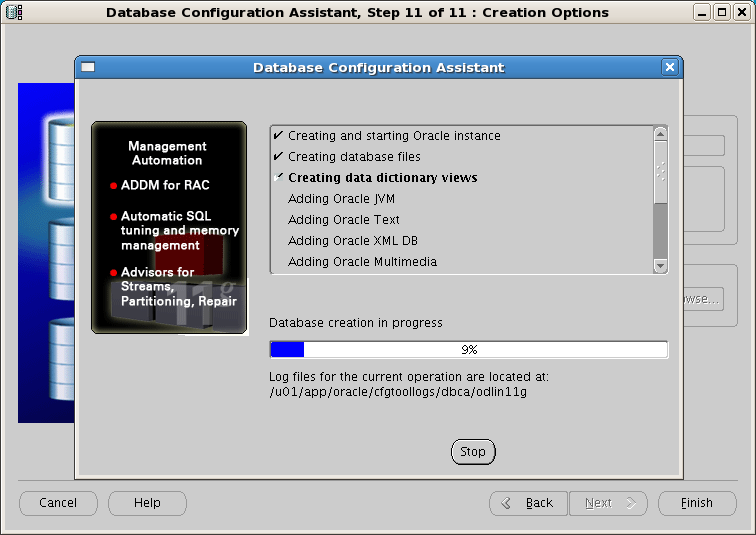
Task: Click the Stop button
Action: pos(473,452)
